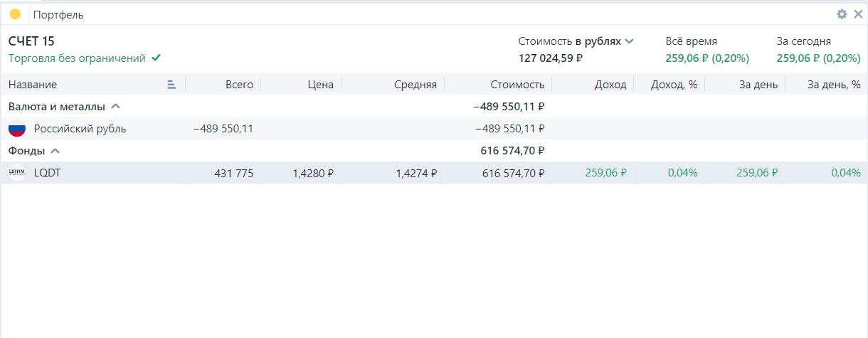
Task: Close the Портфель widget
Action: 857,14
